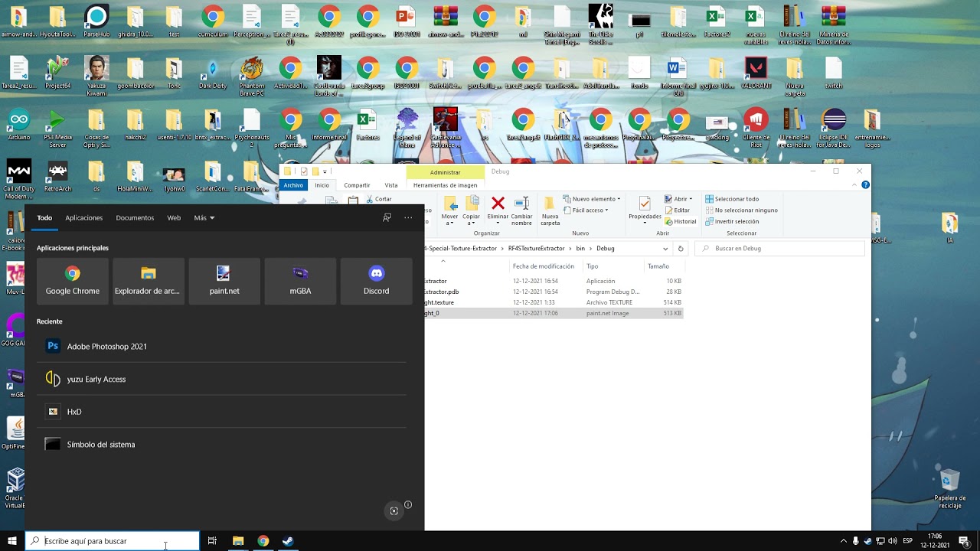980x551 pixels.
Task: Sort by Fecha de modificación column
Action: coord(544,266)
